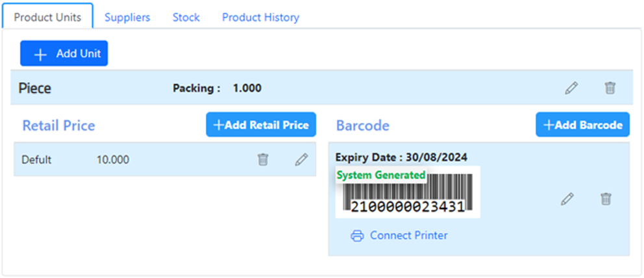Click the printer icon under the barcode
This screenshot has width=644, height=278.
pos(357,236)
